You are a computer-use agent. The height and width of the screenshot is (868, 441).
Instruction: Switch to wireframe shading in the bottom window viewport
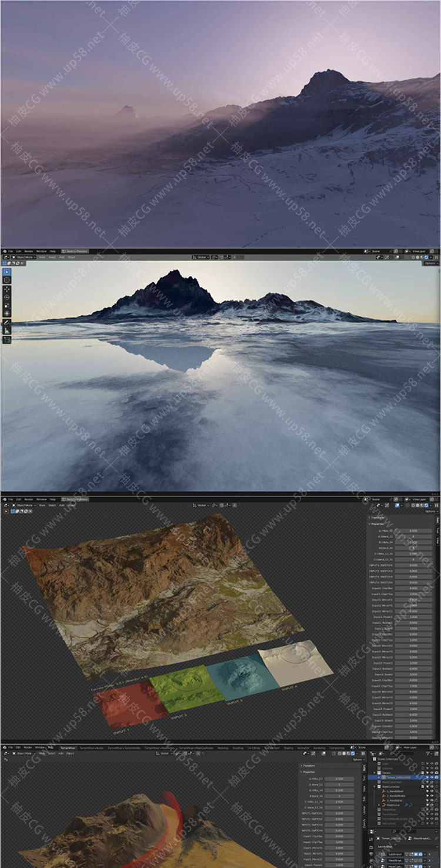click(340, 753)
